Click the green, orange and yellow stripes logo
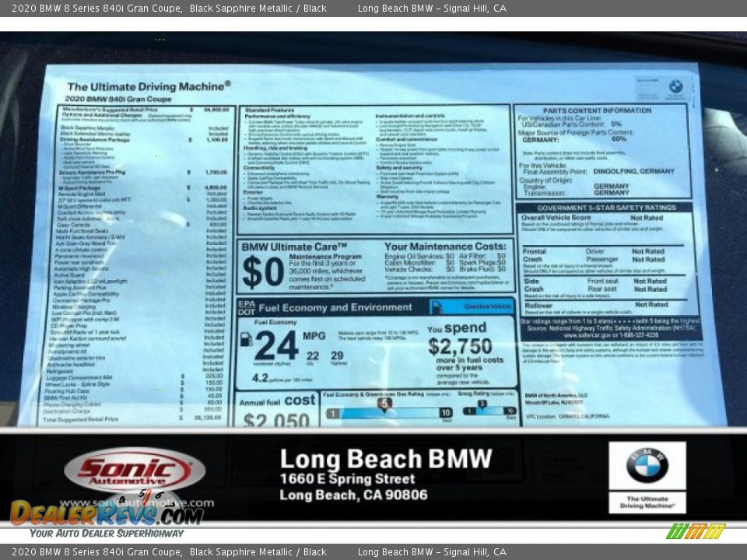The width and height of the screenshot is (747, 560). [696, 531]
